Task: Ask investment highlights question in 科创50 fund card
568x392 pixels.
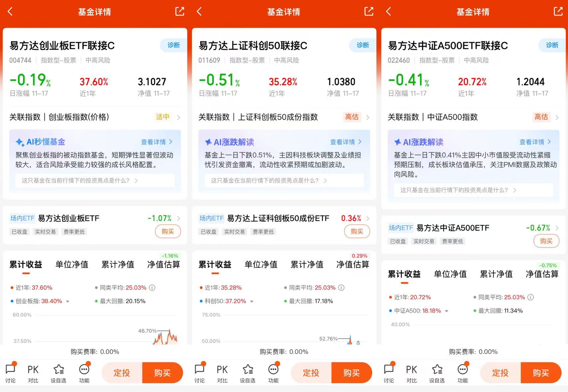Action: tap(284, 180)
